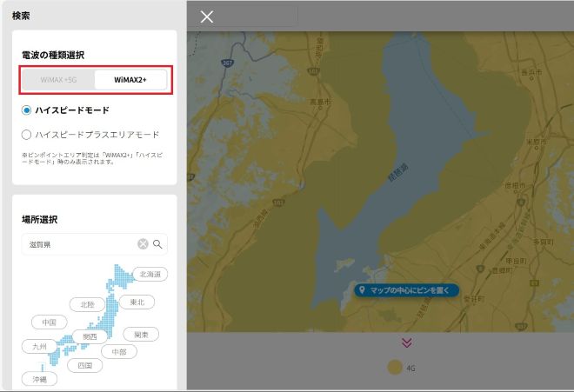Select 関西 region button

tap(90, 336)
